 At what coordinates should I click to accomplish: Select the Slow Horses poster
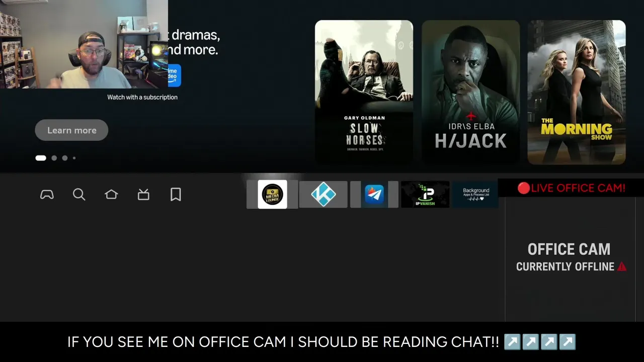[364, 92]
